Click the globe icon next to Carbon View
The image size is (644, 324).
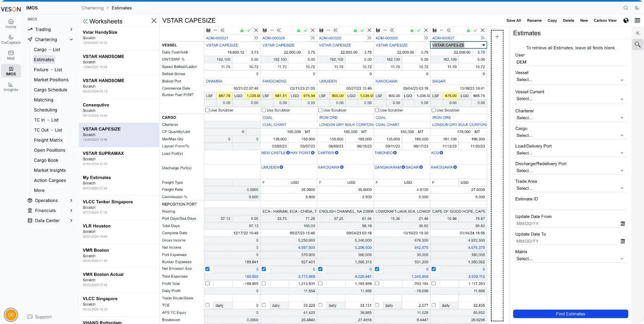click(626, 20)
